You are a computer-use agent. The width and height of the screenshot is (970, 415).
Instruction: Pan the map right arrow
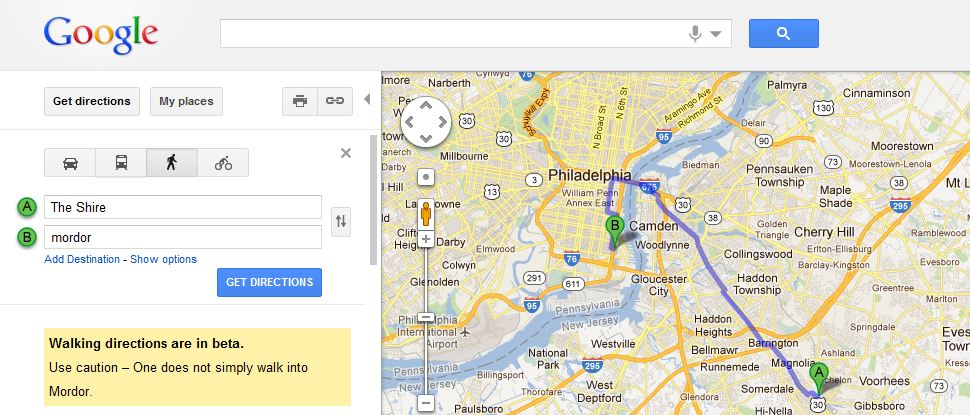tap(442, 122)
